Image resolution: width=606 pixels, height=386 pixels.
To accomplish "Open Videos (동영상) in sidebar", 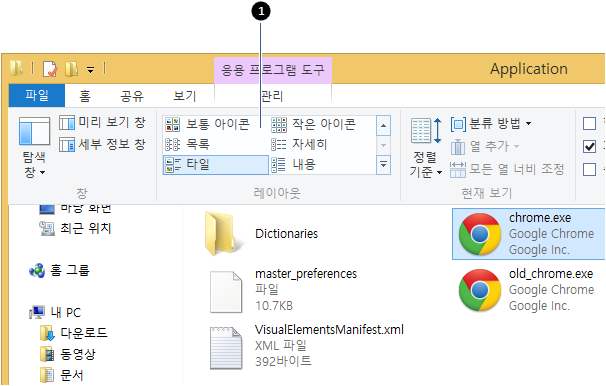I will [x=78, y=354].
